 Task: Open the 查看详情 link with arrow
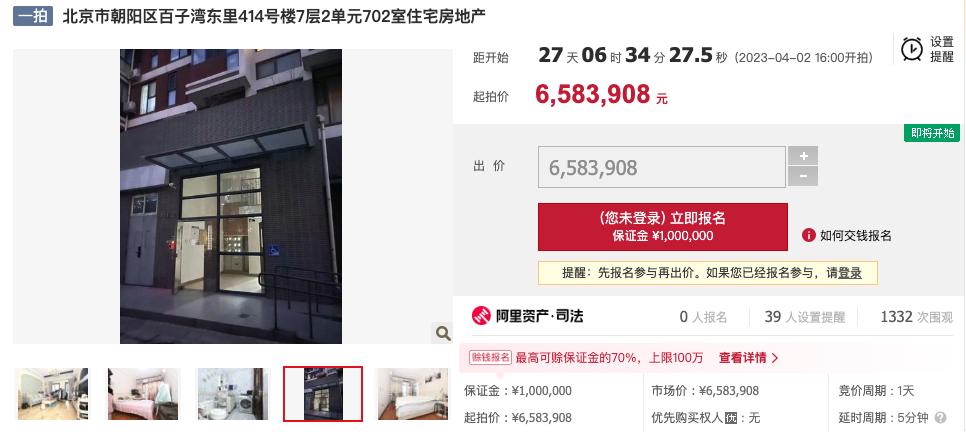[x=749, y=357]
